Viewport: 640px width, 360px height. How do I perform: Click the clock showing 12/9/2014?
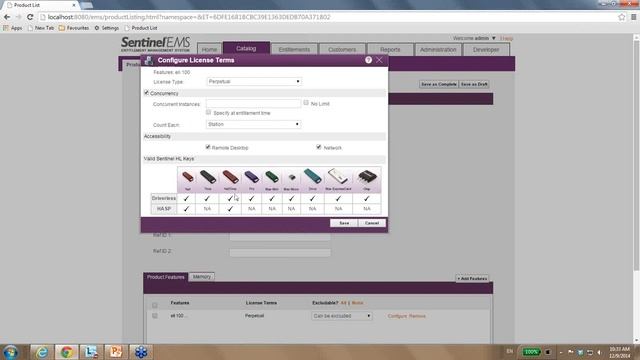[620, 352]
